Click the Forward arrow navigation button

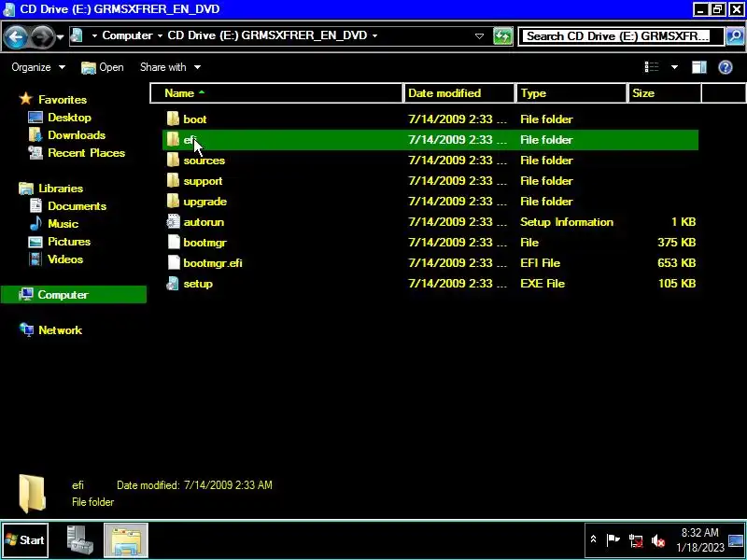click(42, 36)
